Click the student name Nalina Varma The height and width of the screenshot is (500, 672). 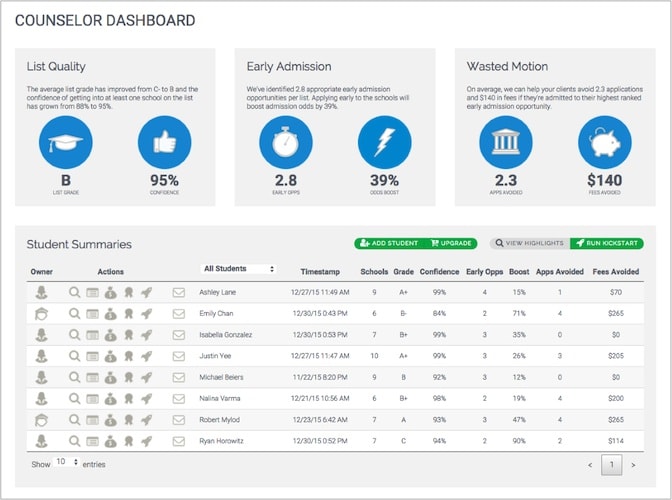[x=219, y=398]
